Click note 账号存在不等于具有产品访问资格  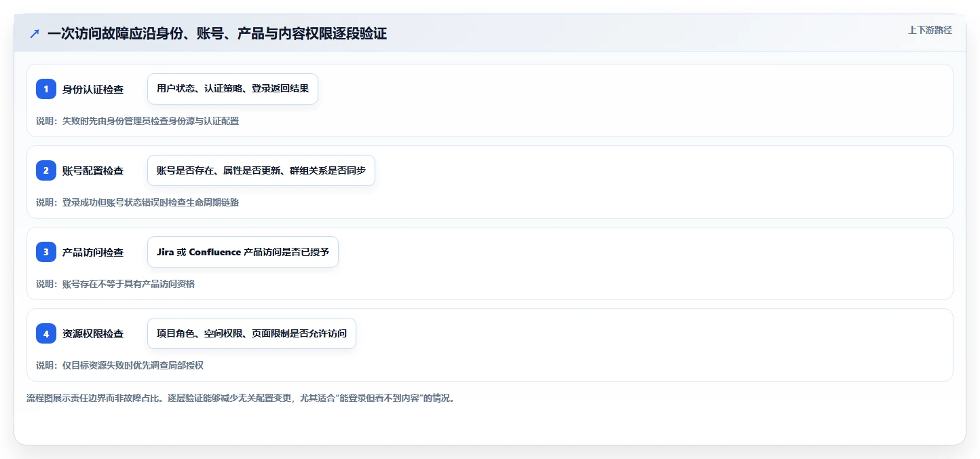click(115, 284)
